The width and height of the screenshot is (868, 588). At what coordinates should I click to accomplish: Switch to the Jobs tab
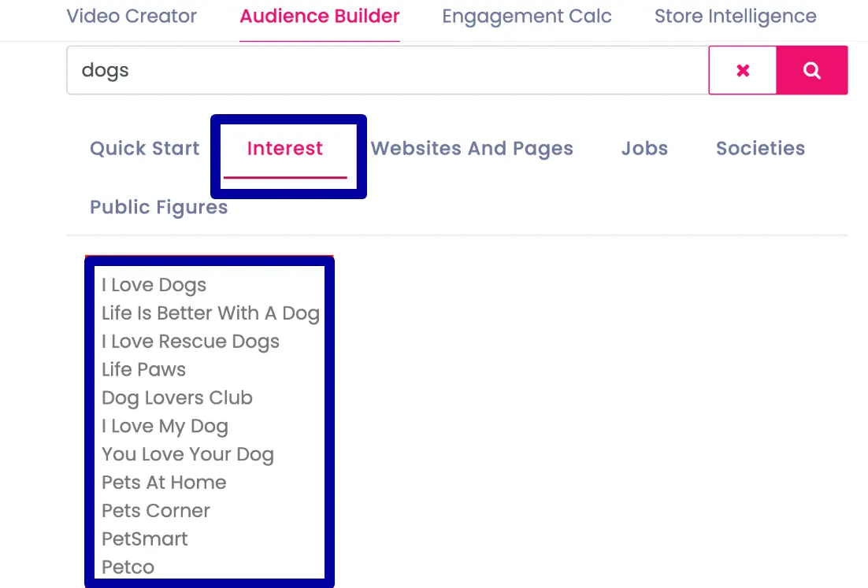point(644,148)
